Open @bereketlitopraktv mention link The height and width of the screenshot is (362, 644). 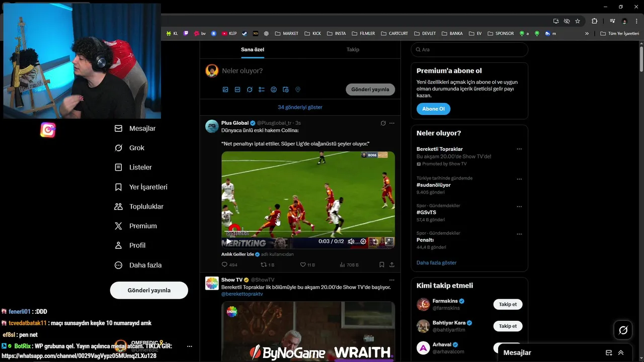point(242,294)
